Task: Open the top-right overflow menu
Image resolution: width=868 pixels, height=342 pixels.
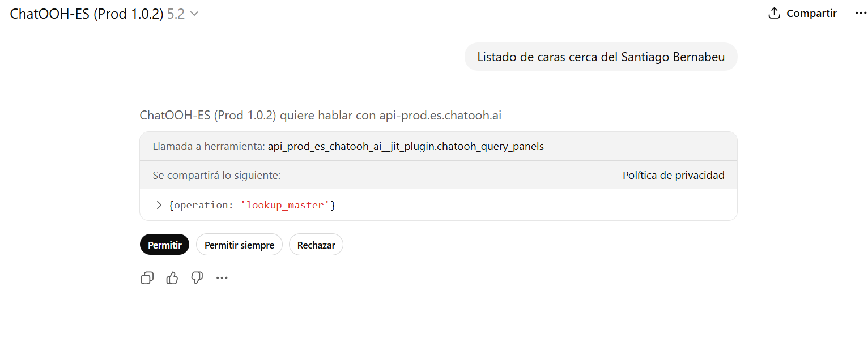Action: [x=861, y=12]
